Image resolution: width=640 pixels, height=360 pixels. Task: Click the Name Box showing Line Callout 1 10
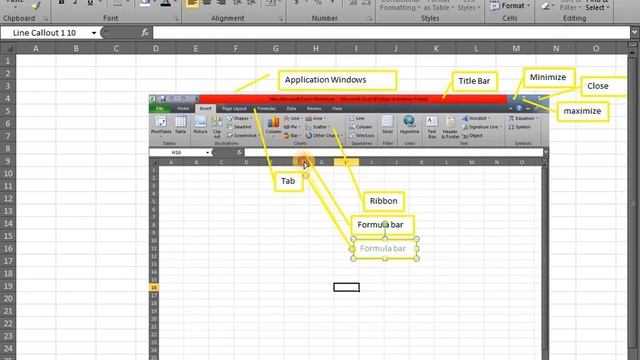tap(45, 33)
